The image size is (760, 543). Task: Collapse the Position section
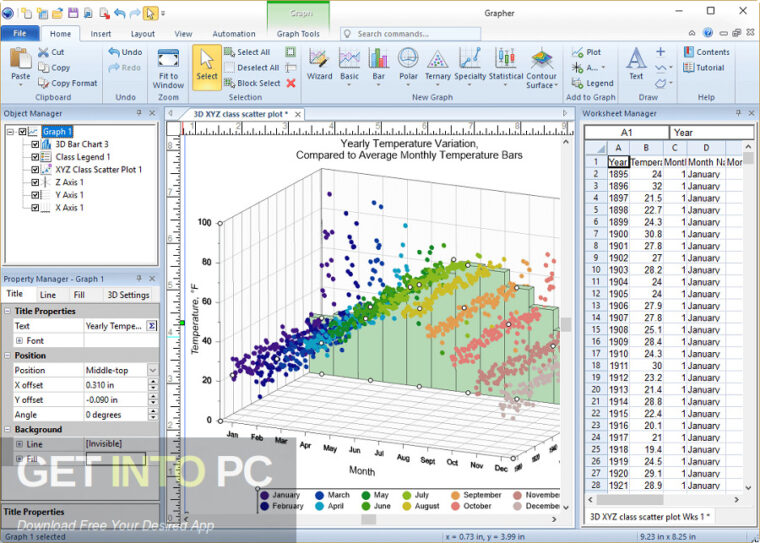8,355
